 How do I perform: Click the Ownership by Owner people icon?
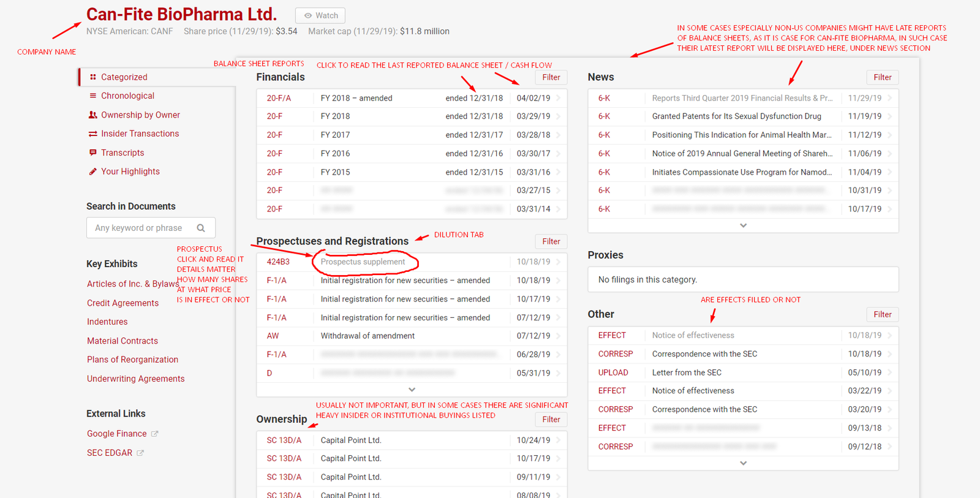(x=93, y=115)
